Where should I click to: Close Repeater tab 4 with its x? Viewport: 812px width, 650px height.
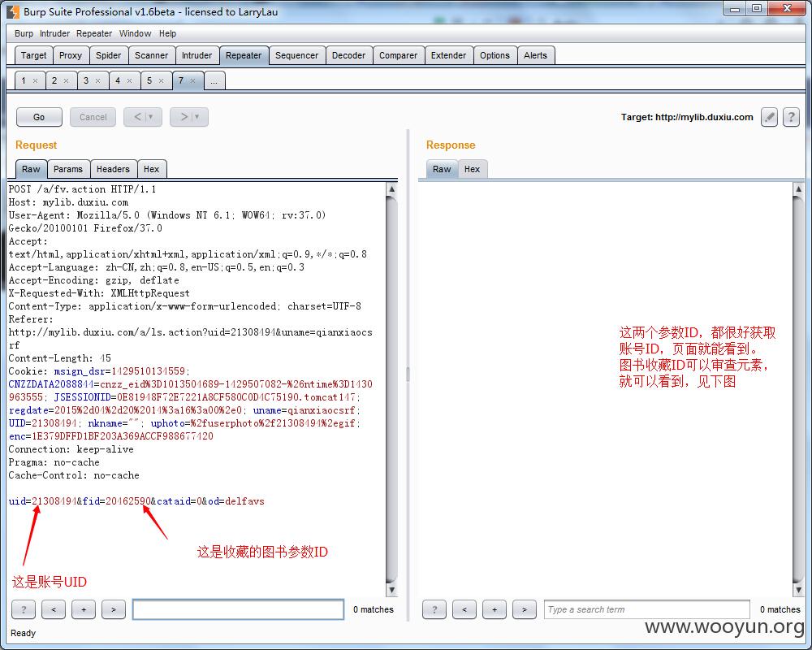129,81
